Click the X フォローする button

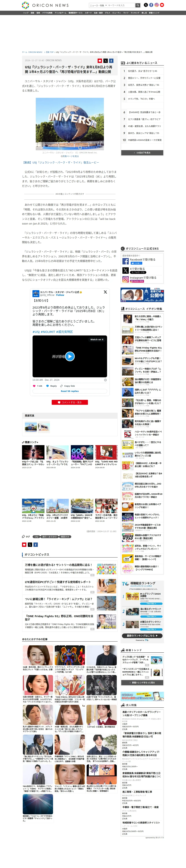[x=138, y=272]
